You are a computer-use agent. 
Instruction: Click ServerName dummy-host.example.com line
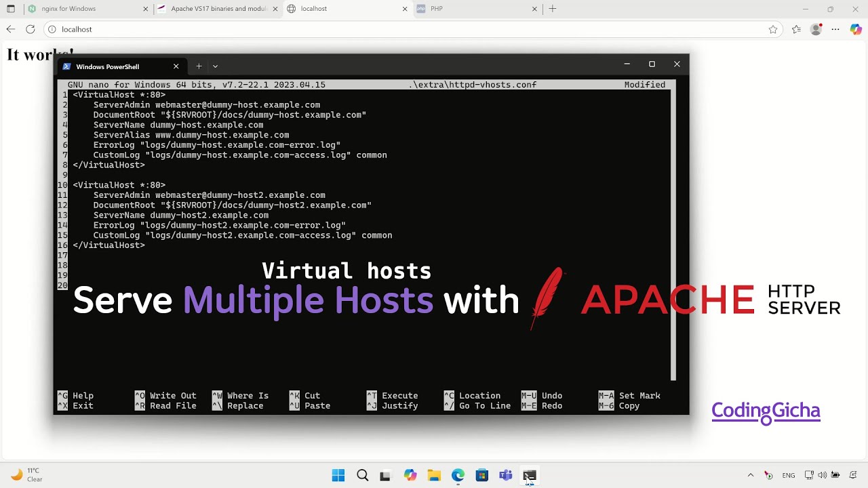pos(178,125)
